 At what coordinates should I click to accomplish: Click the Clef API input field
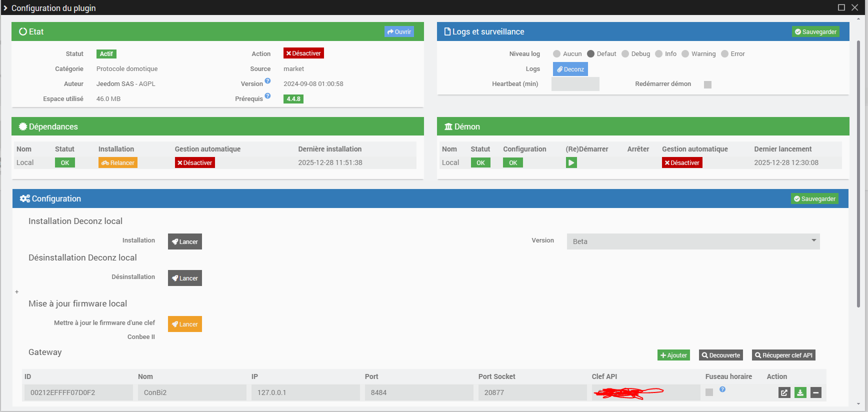pyautogui.click(x=645, y=392)
